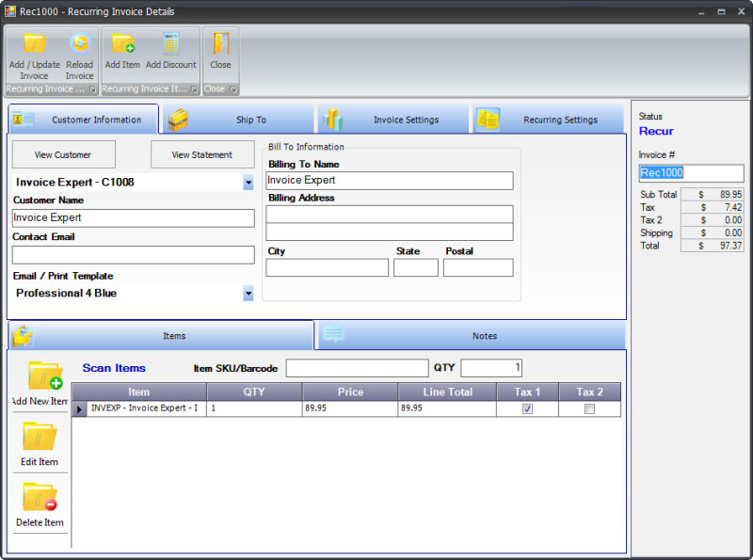This screenshot has height=560, width=753.
Task: Click the Add Item folder icon in ribbon
Action: click(122, 43)
